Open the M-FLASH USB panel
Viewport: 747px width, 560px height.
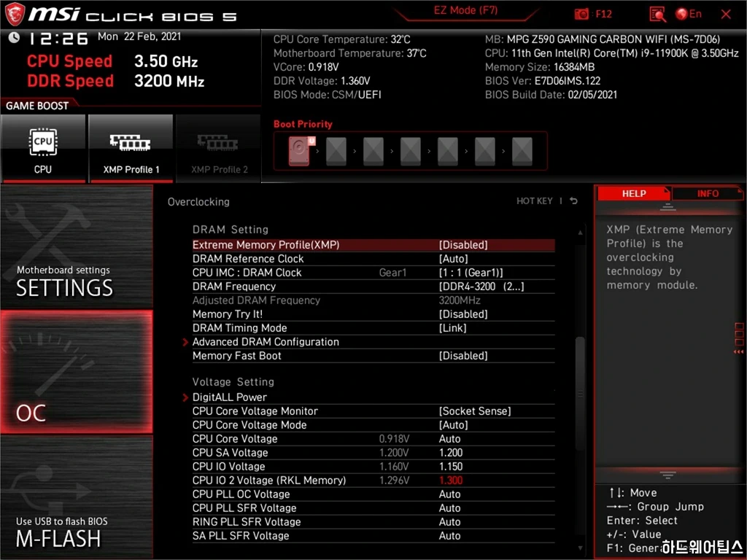pyautogui.click(x=77, y=497)
